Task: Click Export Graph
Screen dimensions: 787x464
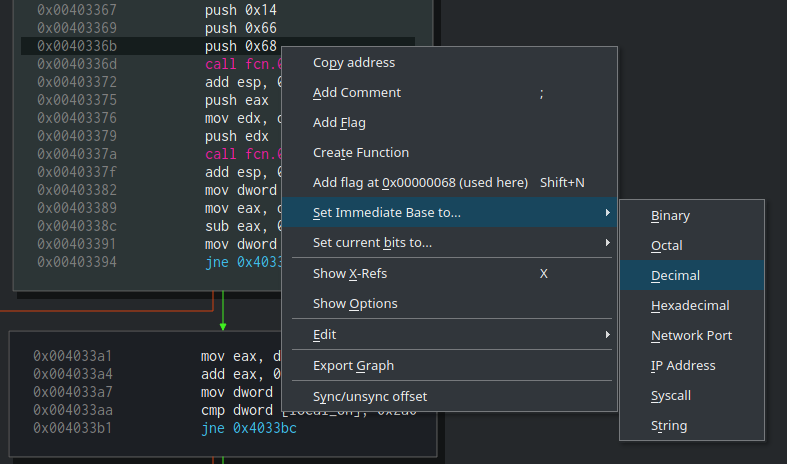Action: point(353,365)
